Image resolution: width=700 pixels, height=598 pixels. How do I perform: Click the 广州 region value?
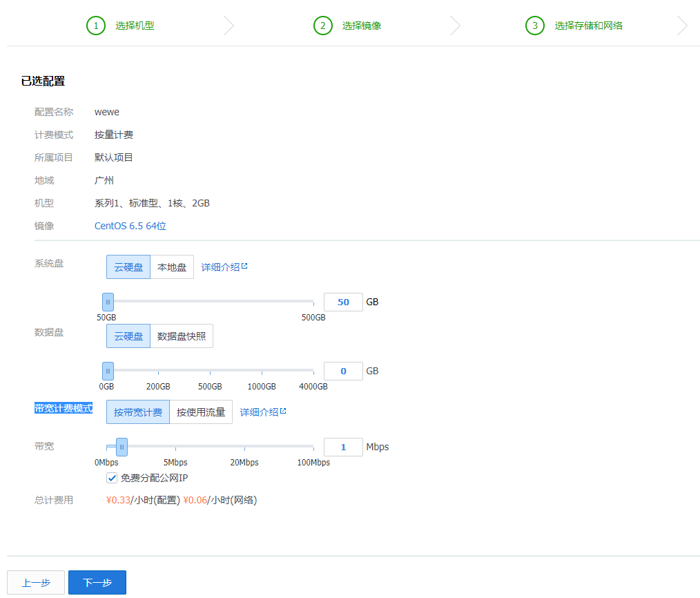[x=104, y=180]
